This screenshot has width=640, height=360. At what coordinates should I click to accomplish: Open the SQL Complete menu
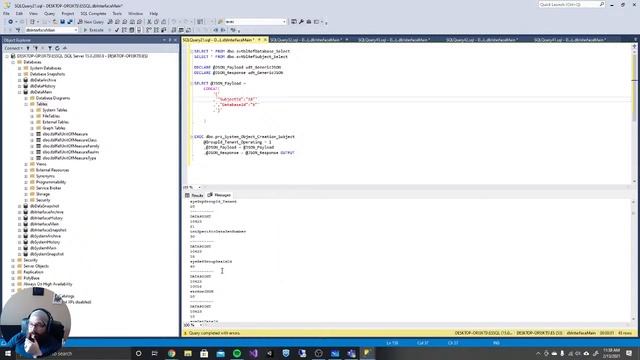click(93, 13)
